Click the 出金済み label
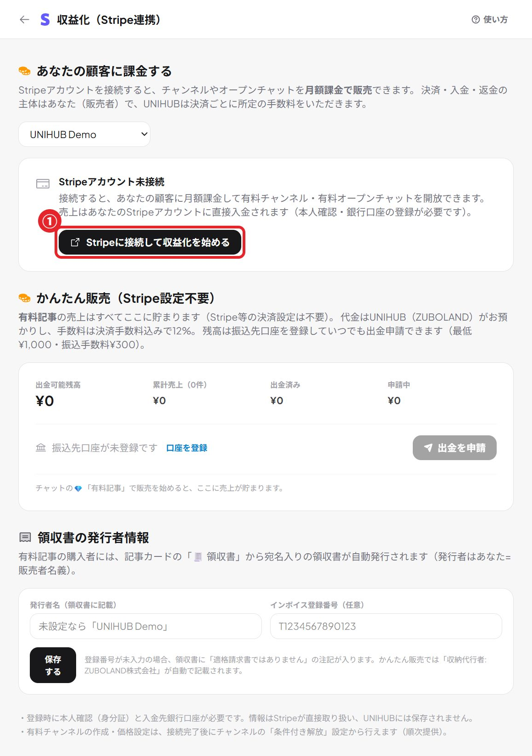The height and width of the screenshot is (756, 532). point(285,385)
